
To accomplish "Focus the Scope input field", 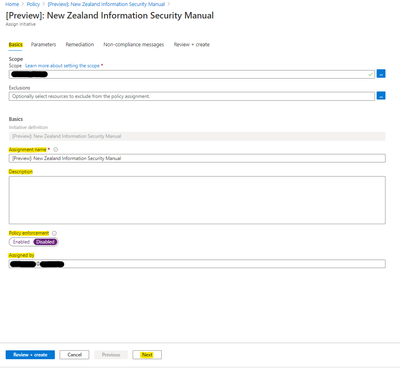I will tap(192, 74).
